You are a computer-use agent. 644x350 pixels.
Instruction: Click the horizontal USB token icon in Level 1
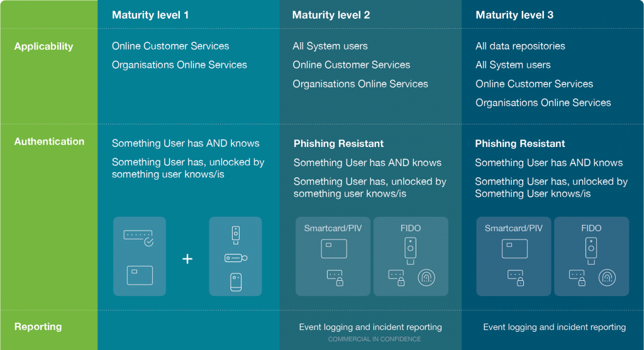coord(235,258)
